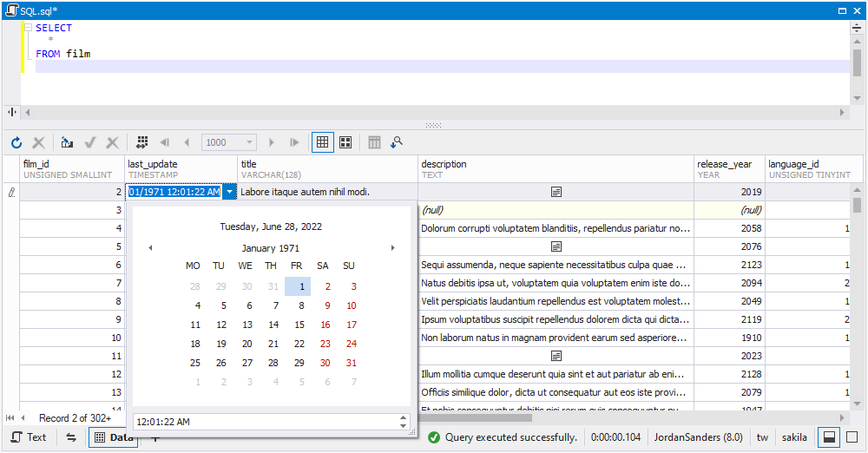Open text editor icon in film 11 description
The image size is (868, 453).
[x=556, y=356]
